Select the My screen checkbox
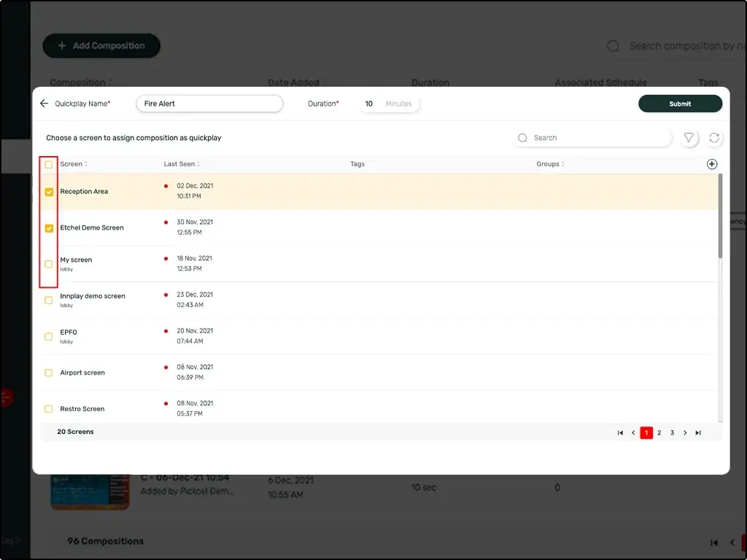This screenshot has height=560, width=747. pyautogui.click(x=48, y=264)
